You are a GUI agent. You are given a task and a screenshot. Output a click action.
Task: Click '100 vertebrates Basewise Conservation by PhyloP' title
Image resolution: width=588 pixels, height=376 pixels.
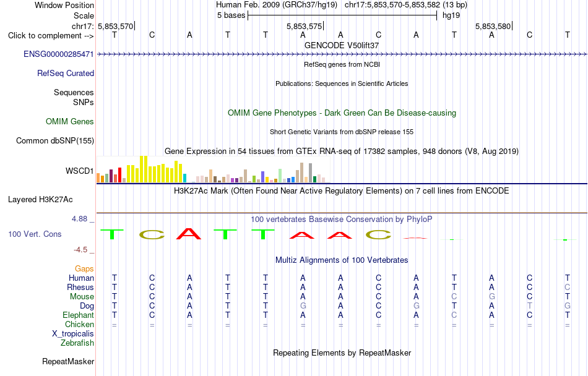click(x=342, y=219)
